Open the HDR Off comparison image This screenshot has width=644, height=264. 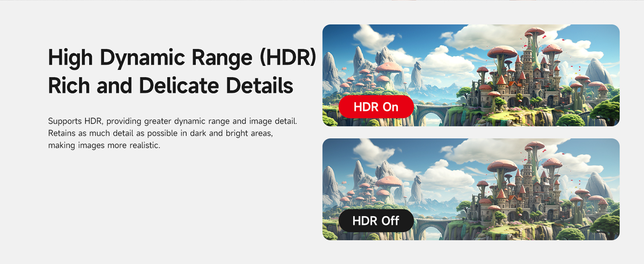(471, 189)
